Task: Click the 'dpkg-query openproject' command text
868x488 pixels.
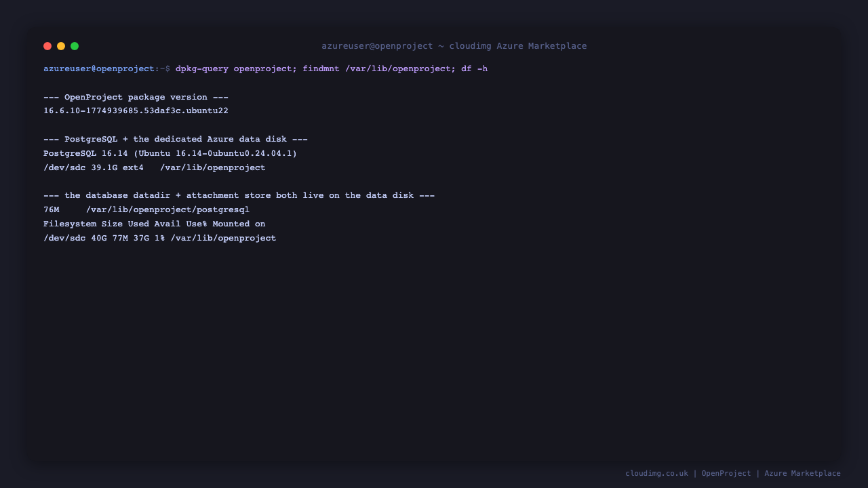Action: pyautogui.click(x=233, y=69)
